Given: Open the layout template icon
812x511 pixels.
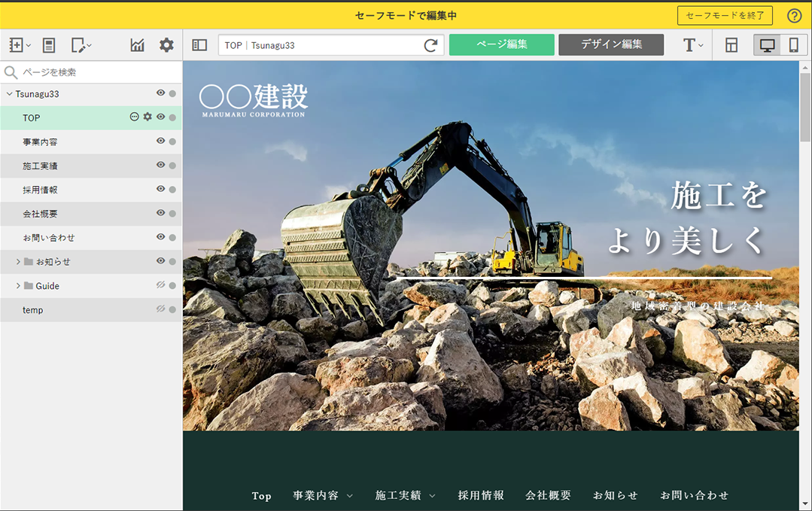Looking at the screenshot, I should tap(731, 45).
